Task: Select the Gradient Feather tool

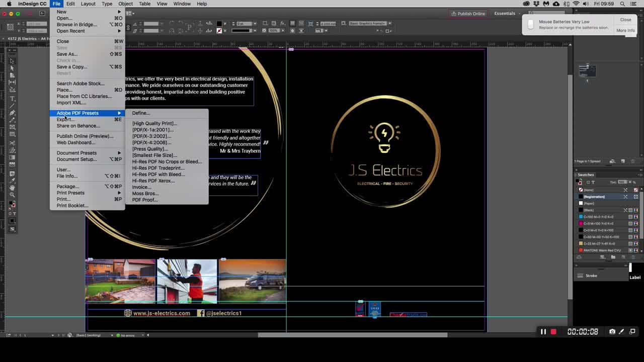Action: point(13,164)
